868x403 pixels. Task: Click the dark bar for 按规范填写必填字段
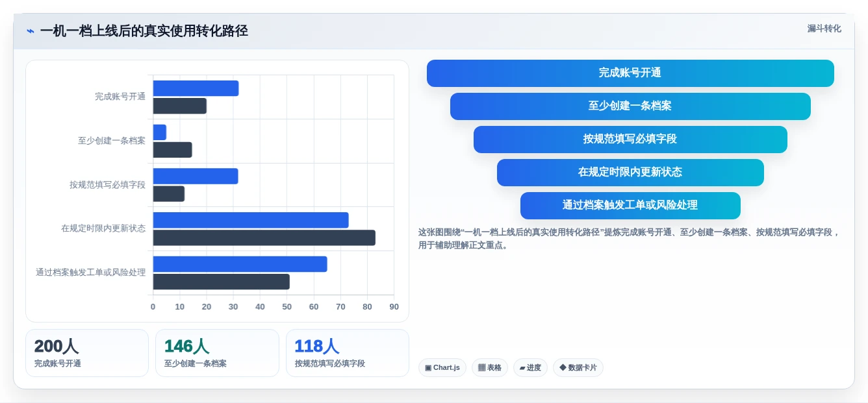pyautogui.click(x=169, y=194)
